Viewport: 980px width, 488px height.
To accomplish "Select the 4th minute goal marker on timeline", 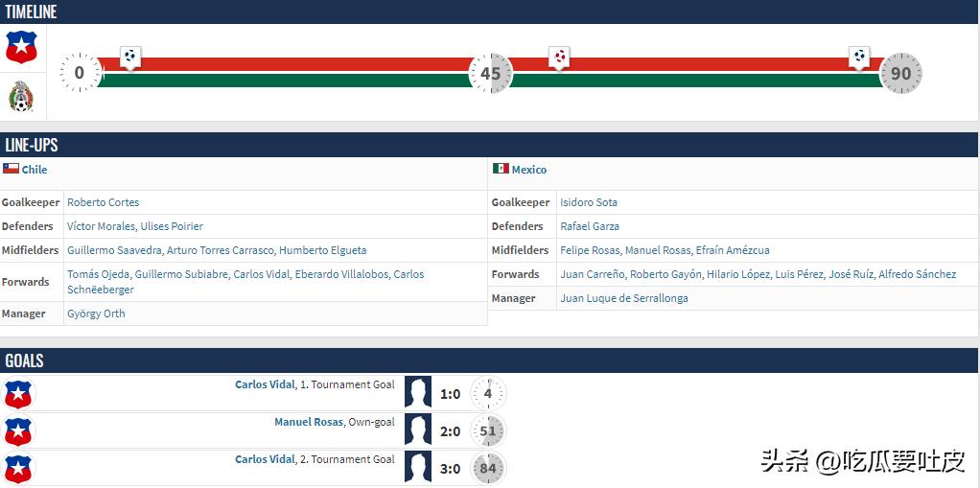I will coord(130,57).
